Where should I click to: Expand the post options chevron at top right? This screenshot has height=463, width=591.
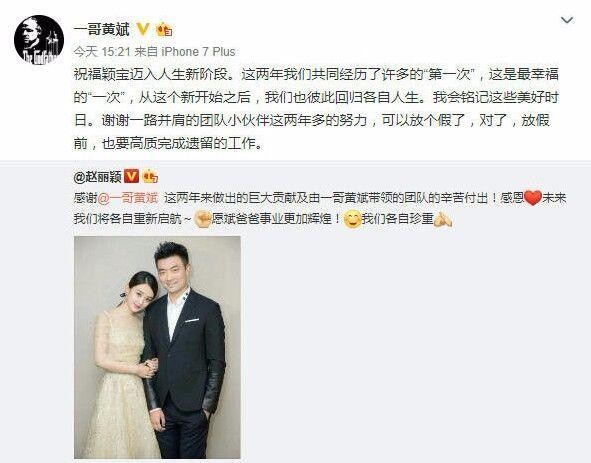pos(567,20)
